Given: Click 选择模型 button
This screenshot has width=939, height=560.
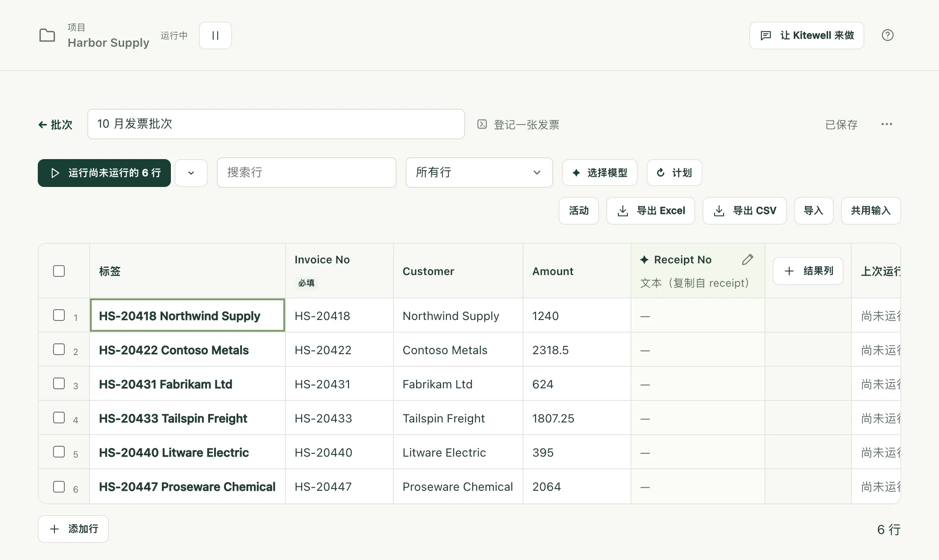Looking at the screenshot, I should (599, 173).
